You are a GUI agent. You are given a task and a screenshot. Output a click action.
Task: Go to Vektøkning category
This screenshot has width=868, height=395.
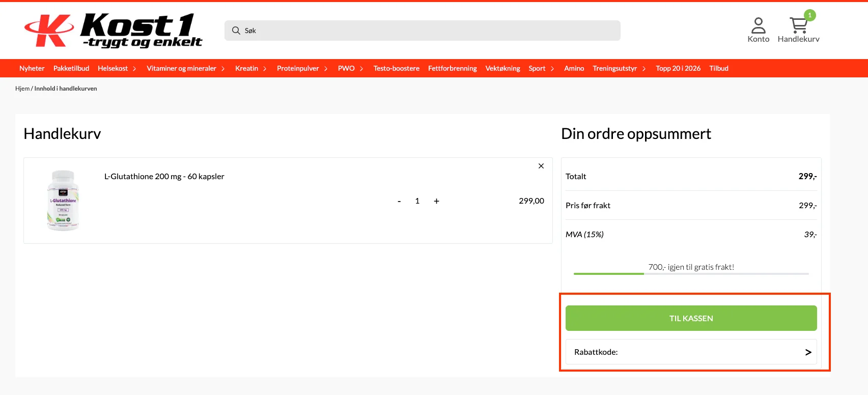[503, 68]
